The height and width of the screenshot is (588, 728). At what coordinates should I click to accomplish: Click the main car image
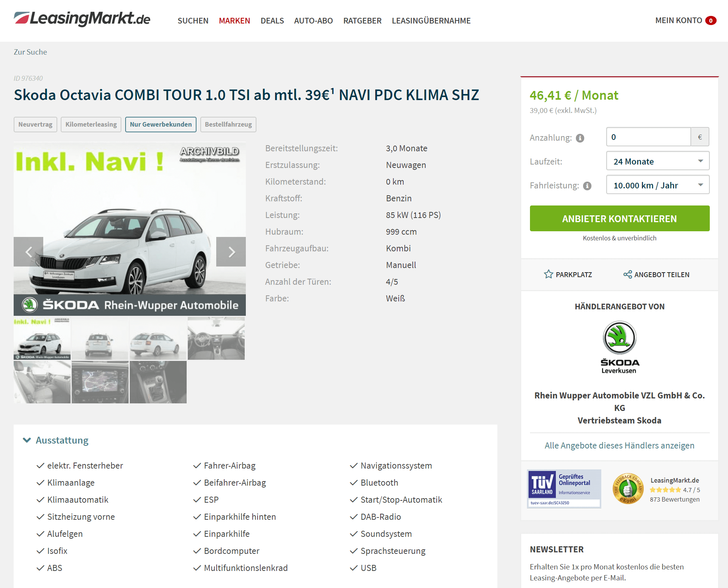tap(130, 229)
